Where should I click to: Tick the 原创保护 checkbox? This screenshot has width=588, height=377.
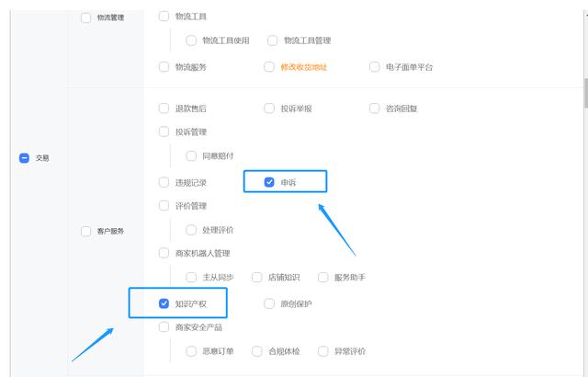(x=269, y=303)
